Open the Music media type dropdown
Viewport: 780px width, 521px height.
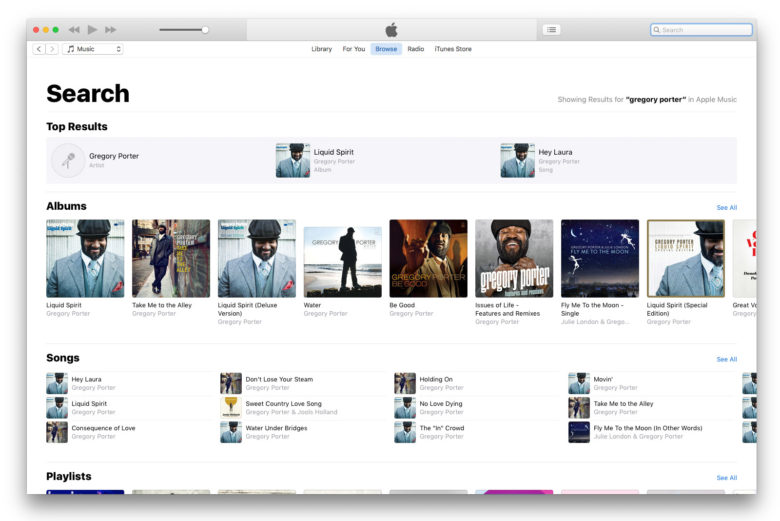pyautogui.click(x=93, y=49)
